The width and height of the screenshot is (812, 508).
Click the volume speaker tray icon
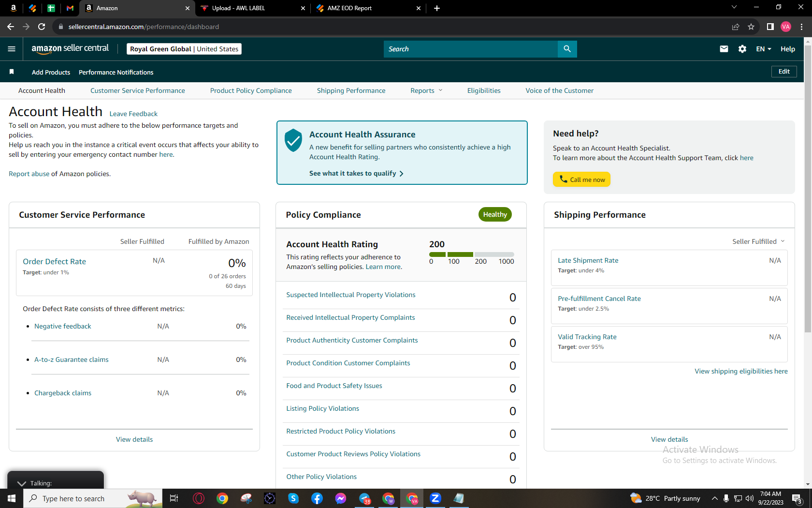pos(750,498)
